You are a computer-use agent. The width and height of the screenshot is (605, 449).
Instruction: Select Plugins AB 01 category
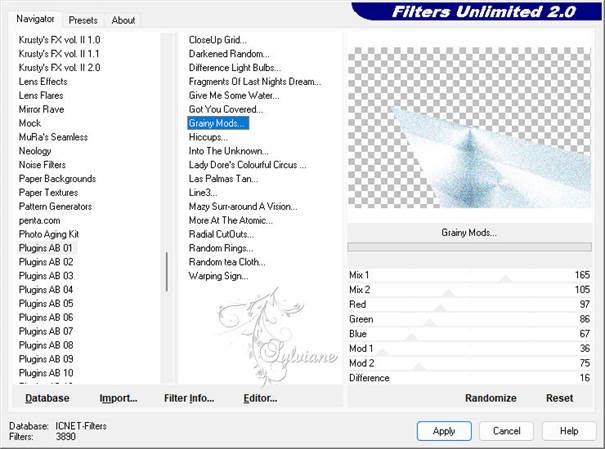point(46,248)
